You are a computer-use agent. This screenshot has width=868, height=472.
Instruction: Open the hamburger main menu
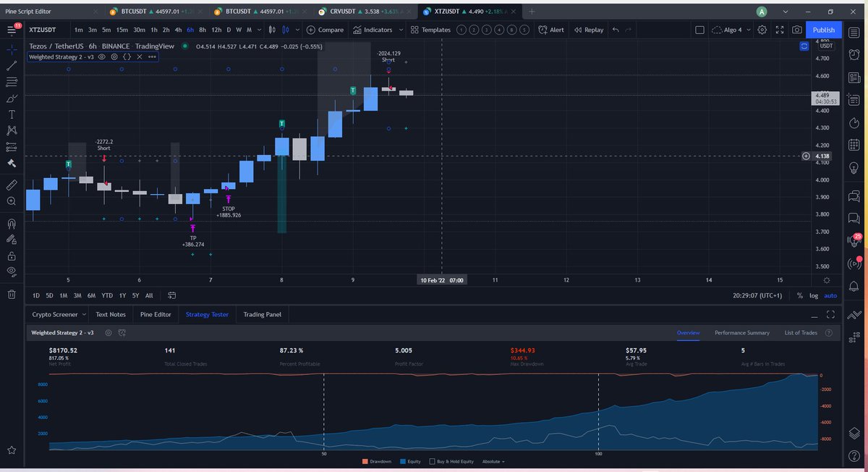(12, 30)
